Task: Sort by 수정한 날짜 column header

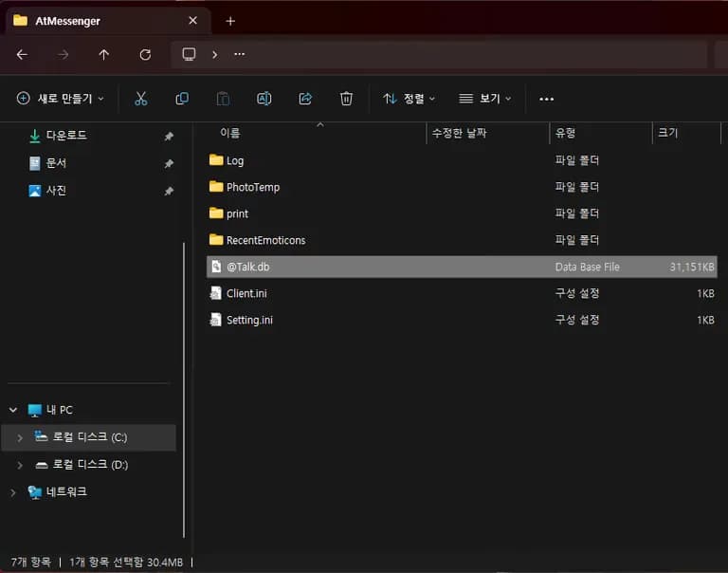Action: click(x=460, y=134)
